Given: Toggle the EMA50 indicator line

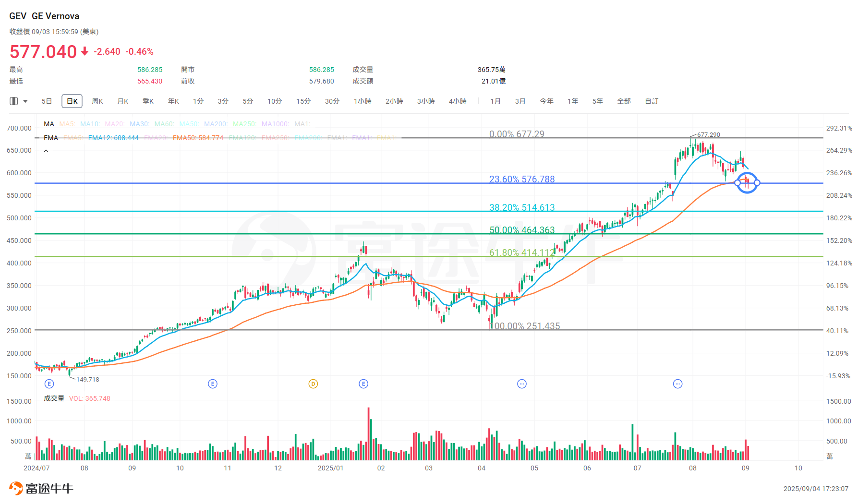Looking at the screenshot, I should click(x=198, y=138).
